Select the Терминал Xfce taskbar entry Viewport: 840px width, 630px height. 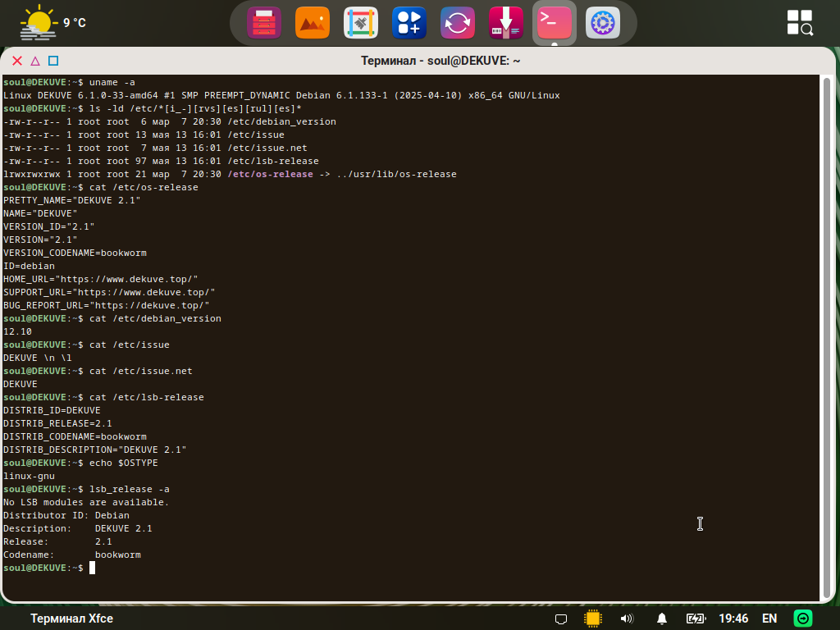(x=72, y=619)
